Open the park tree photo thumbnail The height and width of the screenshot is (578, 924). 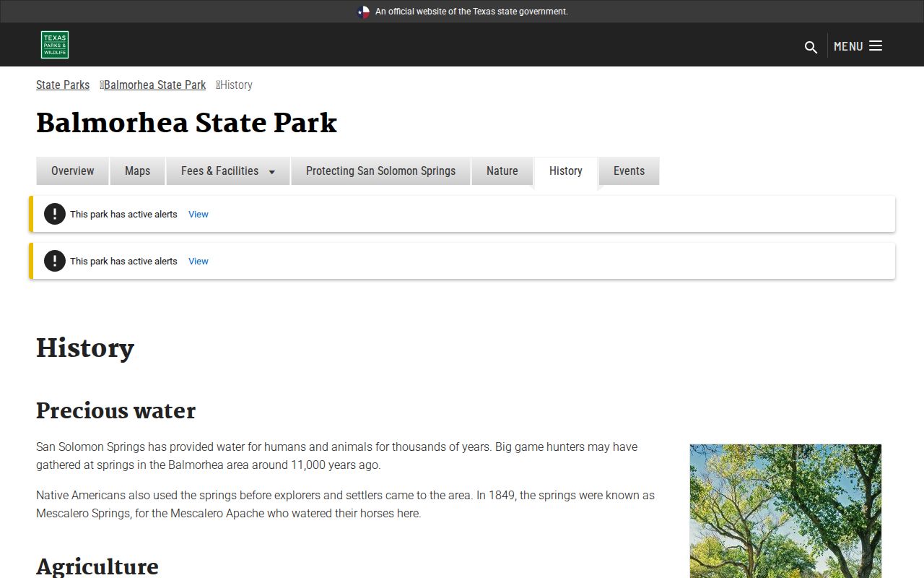785,511
